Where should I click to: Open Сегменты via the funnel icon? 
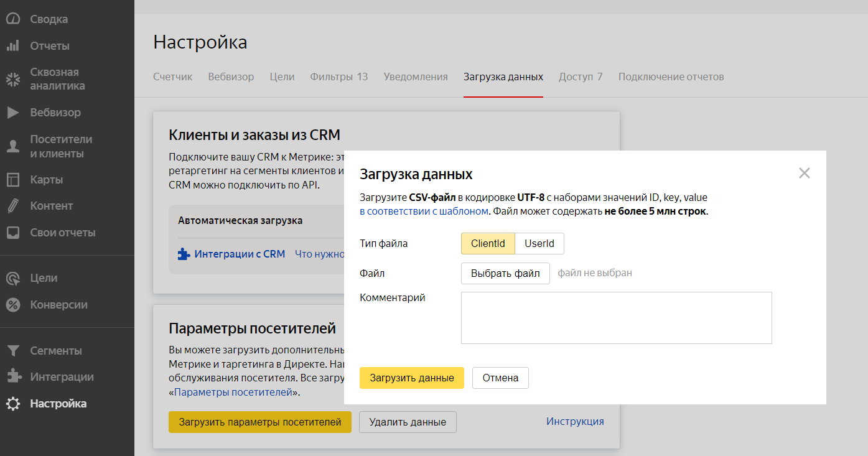coord(13,351)
